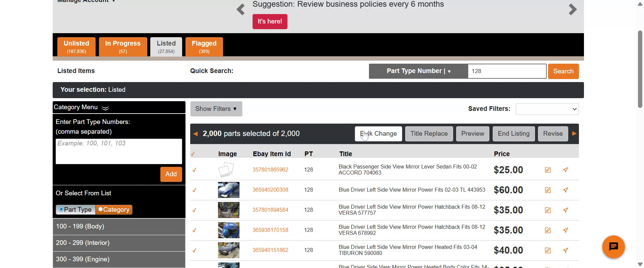The image size is (644, 268).
Task: Click the End Listing button
Action: tap(514, 134)
